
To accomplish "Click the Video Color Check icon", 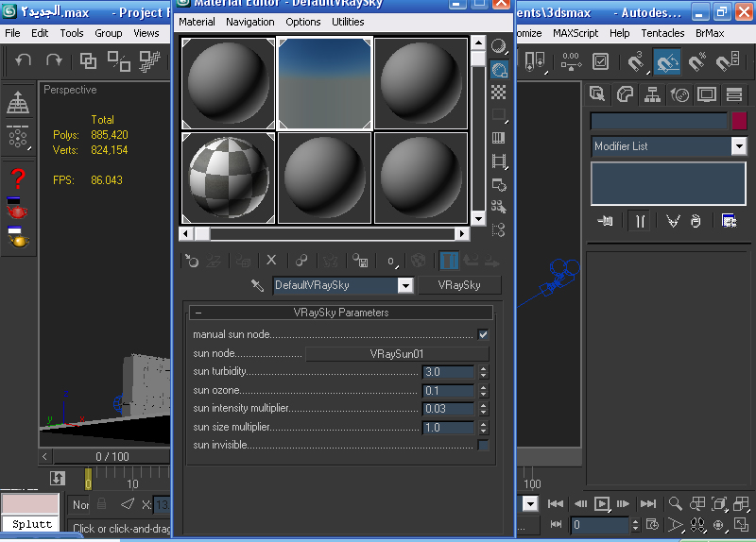I will (x=499, y=138).
